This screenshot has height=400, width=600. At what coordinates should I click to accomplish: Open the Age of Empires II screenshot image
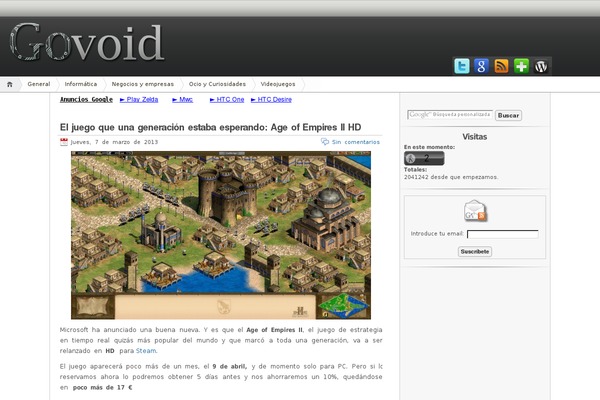point(221,235)
